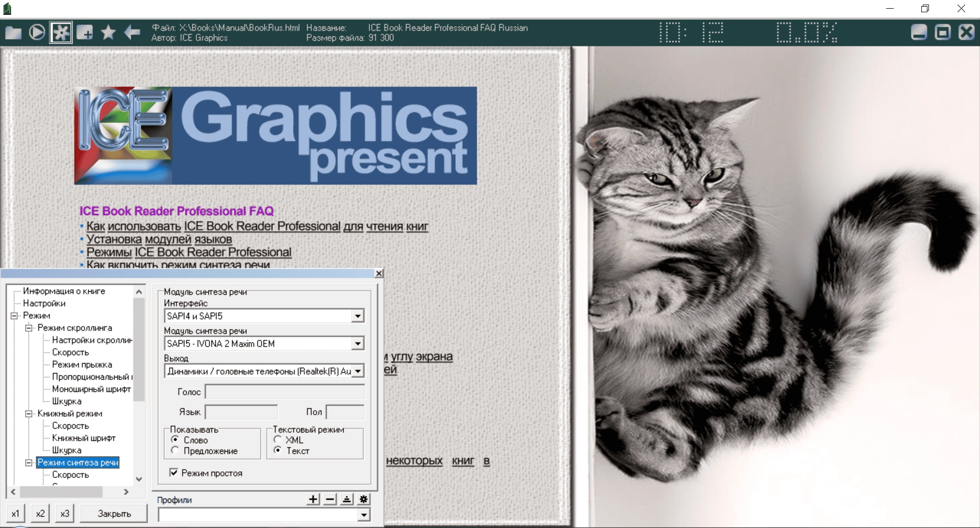
Task: Select Пропорциональный font tree item
Action: [92, 377]
